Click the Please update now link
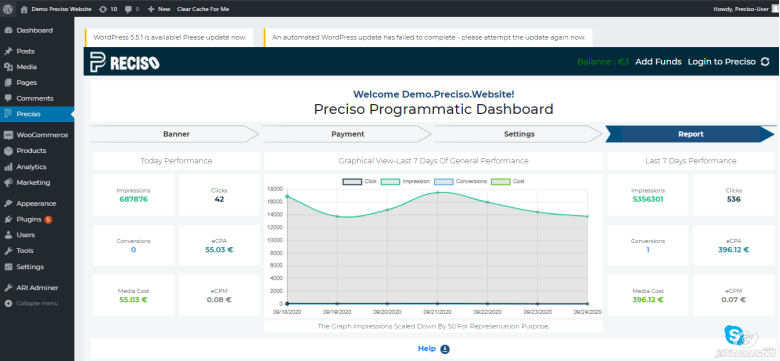Screen dimensions: 780x361 point(220,37)
